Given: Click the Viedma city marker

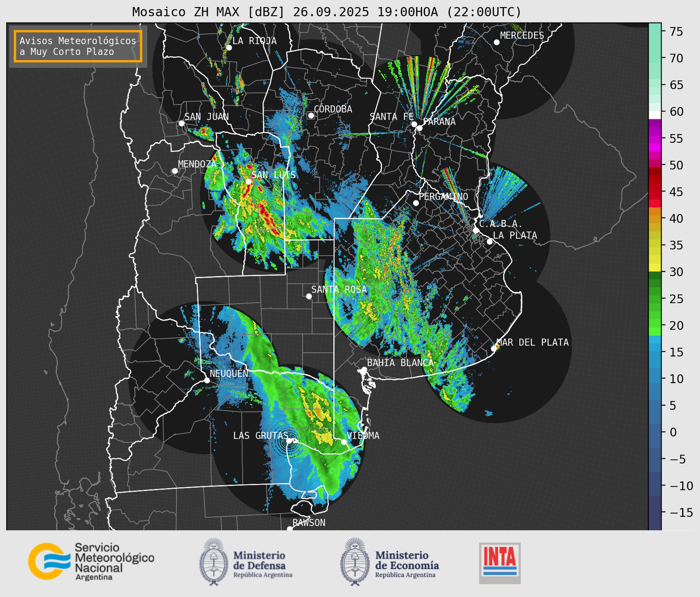Looking at the screenshot, I should (x=344, y=442).
